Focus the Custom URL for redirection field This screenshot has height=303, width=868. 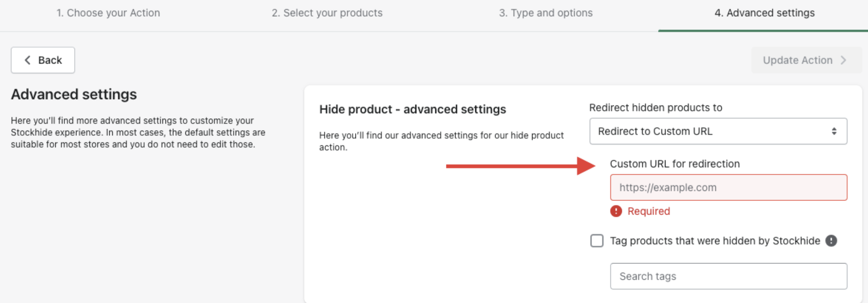click(x=728, y=188)
